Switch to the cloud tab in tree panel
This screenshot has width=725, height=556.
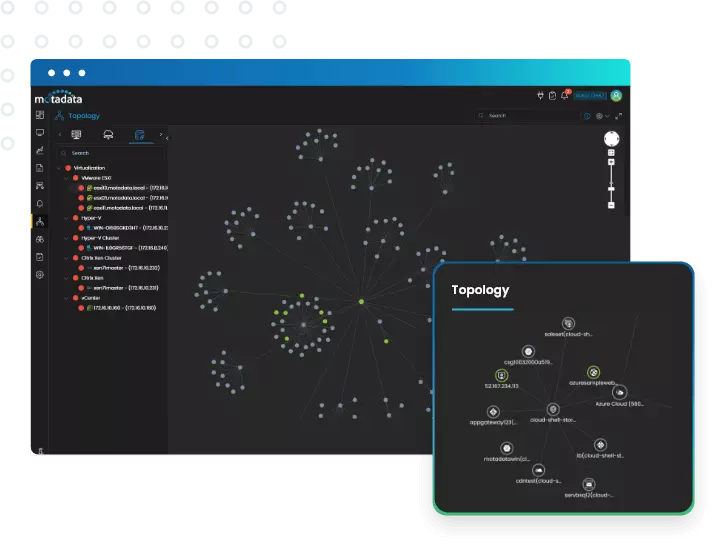tap(108, 134)
